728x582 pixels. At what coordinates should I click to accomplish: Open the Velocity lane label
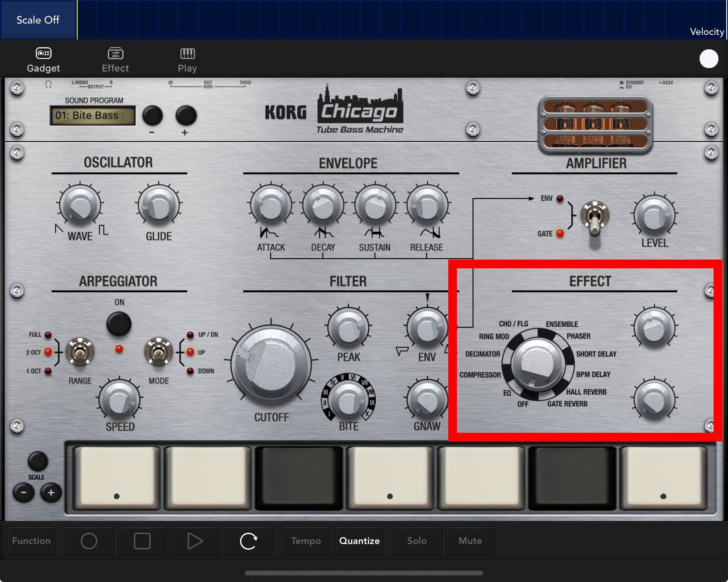click(x=707, y=32)
